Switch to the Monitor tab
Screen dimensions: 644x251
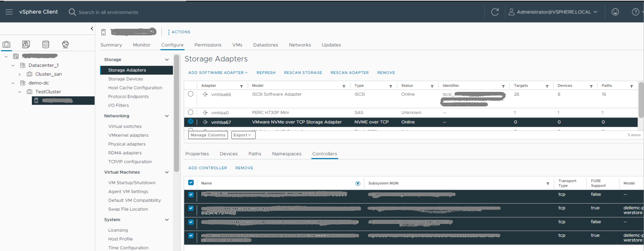(141, 45)
